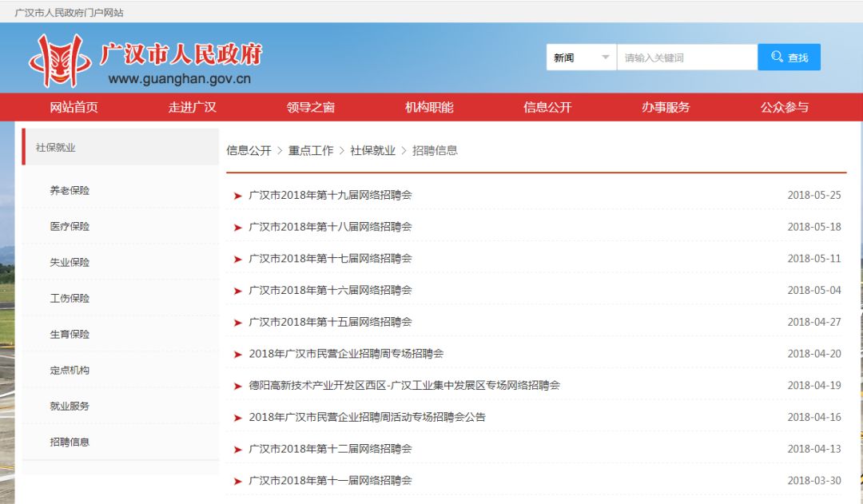Select 失业保险 from the sidebar list
The width and height of the screenshot is (863, 504).
70,263
